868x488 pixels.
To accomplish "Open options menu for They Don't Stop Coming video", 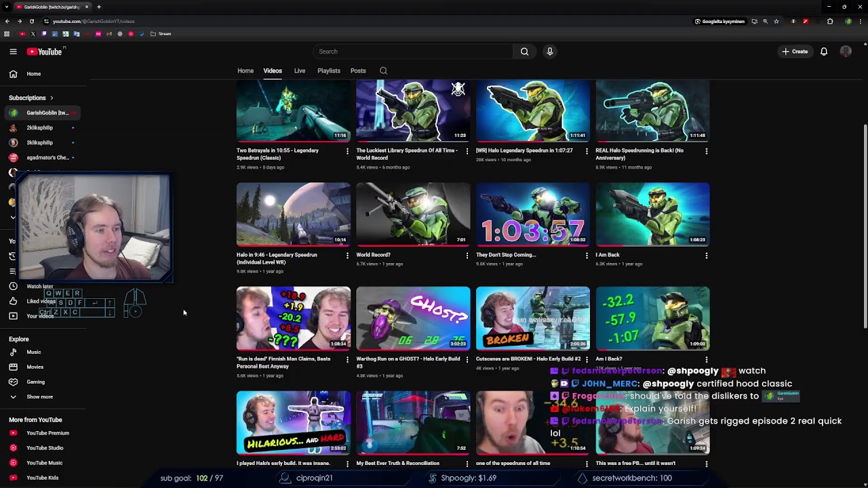I will (x=587, y=256).
